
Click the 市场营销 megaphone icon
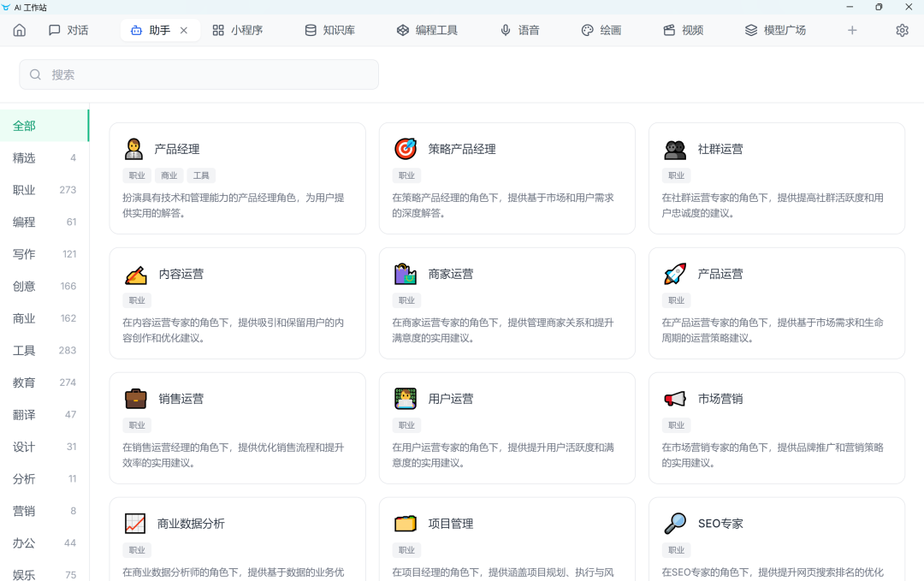[x=675, y=399]
